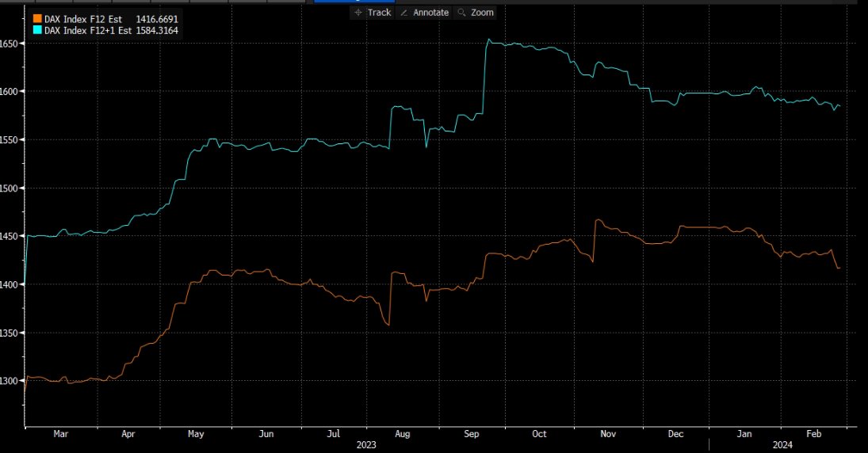Click the Sep label on the time axis

(x=471, y=434)
